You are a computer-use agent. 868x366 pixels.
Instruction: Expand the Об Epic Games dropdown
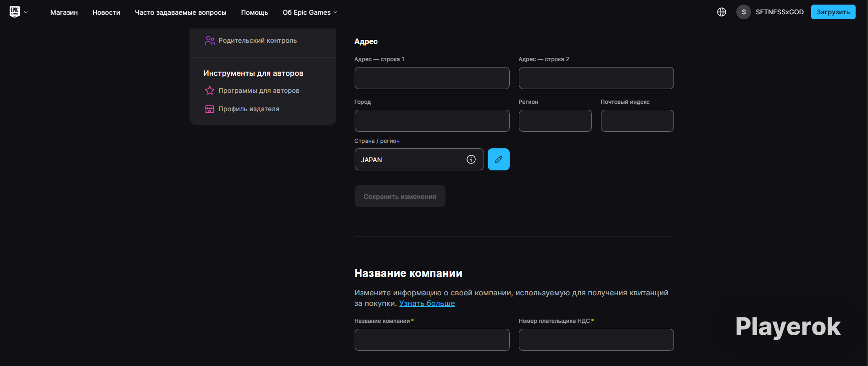pos(310,12)
